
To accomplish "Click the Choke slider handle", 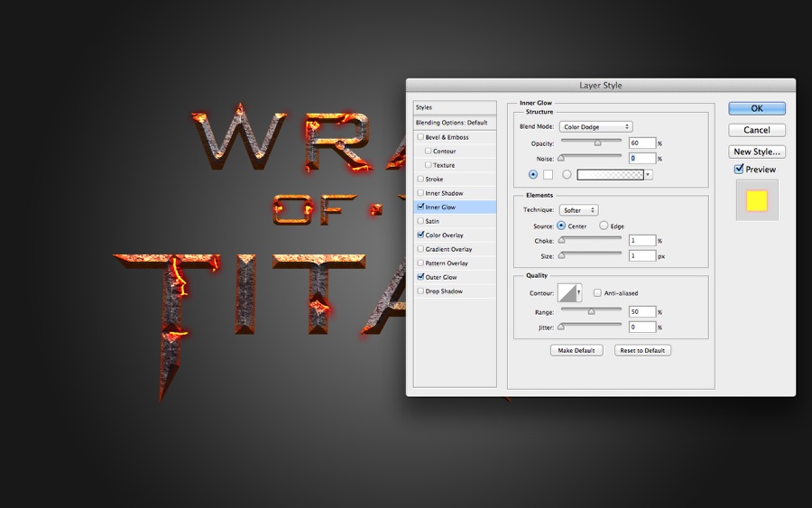I will [561, 240].
